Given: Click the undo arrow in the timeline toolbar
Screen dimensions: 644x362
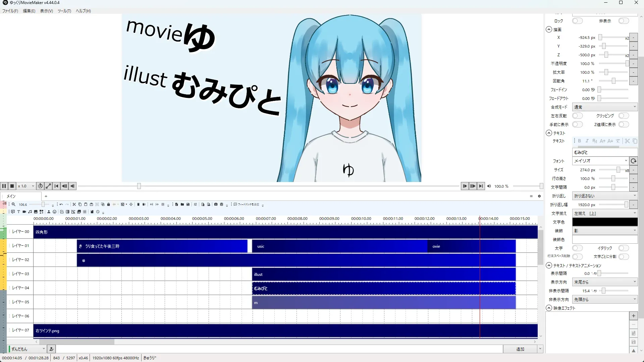Looking at the screenshot, I should click(61, 204).
